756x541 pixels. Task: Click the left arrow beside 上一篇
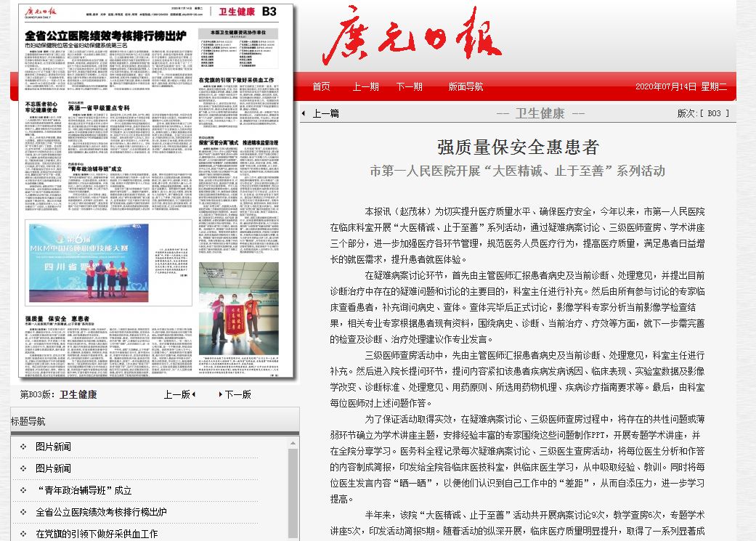304,114
